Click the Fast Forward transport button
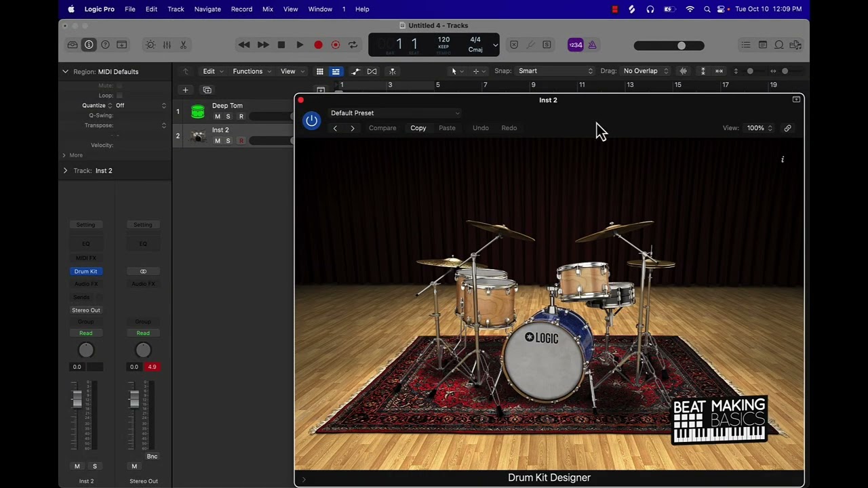 (263, 45)
